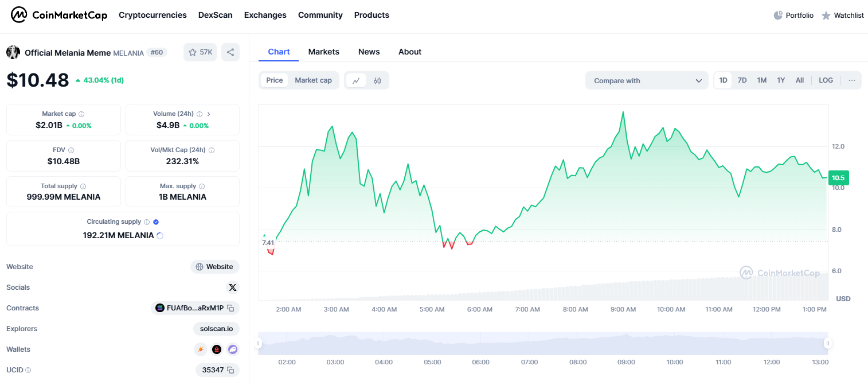This screenshot has width=868, height=385.
Task: Switch to the Markets tab
Action: coord(323,52)
